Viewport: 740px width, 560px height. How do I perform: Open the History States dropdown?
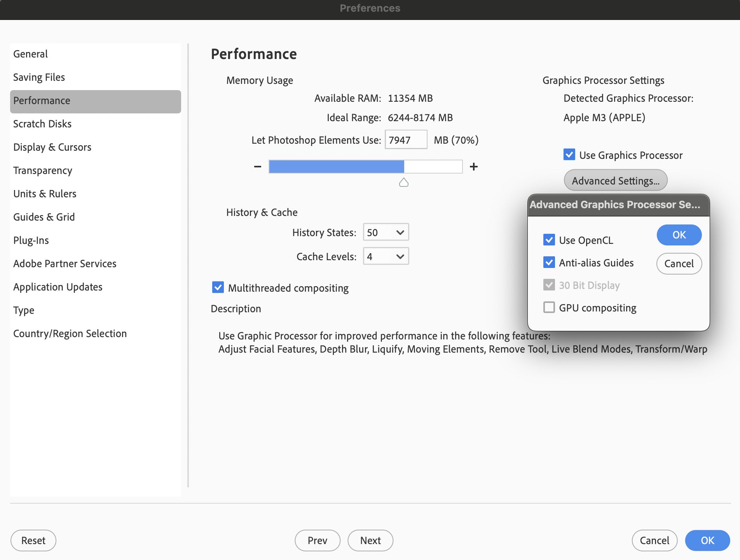(x=386, y=232)
